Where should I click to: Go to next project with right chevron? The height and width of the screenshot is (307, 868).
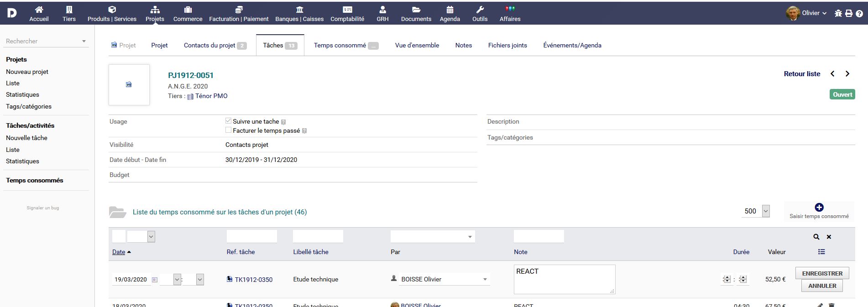point(847,73)
